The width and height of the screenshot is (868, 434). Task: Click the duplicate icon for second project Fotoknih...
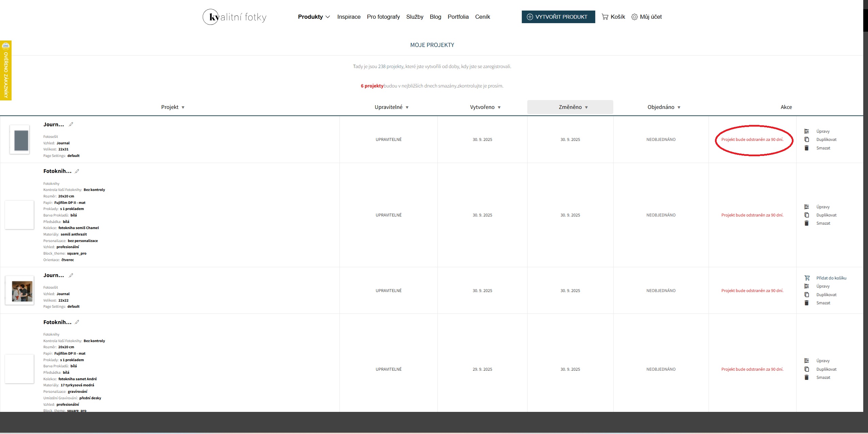pyautogui.click(x=806, y=215)
